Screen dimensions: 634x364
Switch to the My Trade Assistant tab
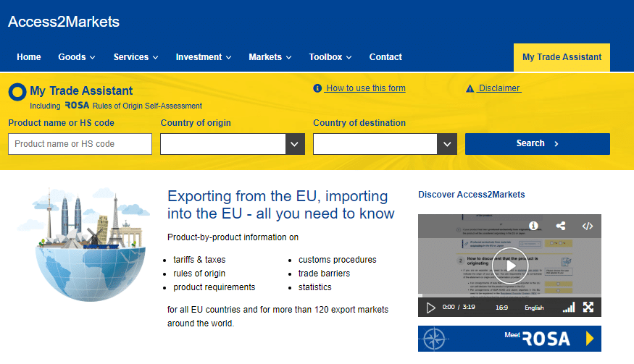pyautogui.click(x=562, y=57)
